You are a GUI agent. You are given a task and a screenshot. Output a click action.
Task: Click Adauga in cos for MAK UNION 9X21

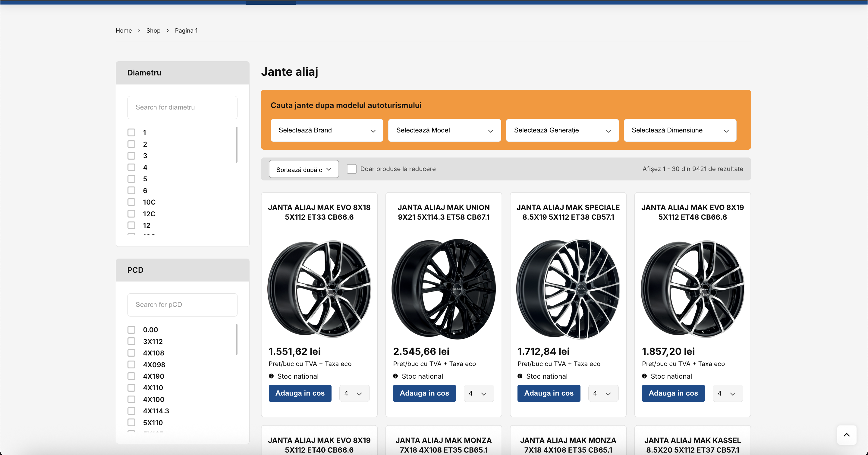pyautogui.click(x=424, y=393)
